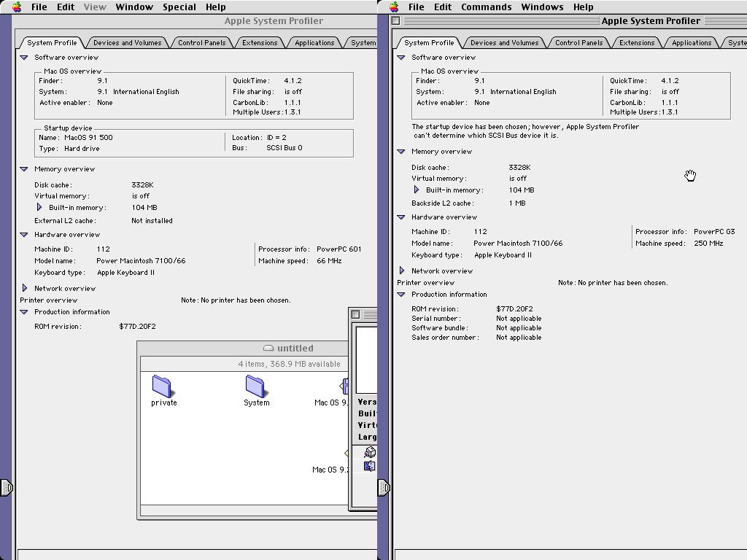Open the Special menu
The height and width of the screenshot is (560, 747).
(179, 7)
